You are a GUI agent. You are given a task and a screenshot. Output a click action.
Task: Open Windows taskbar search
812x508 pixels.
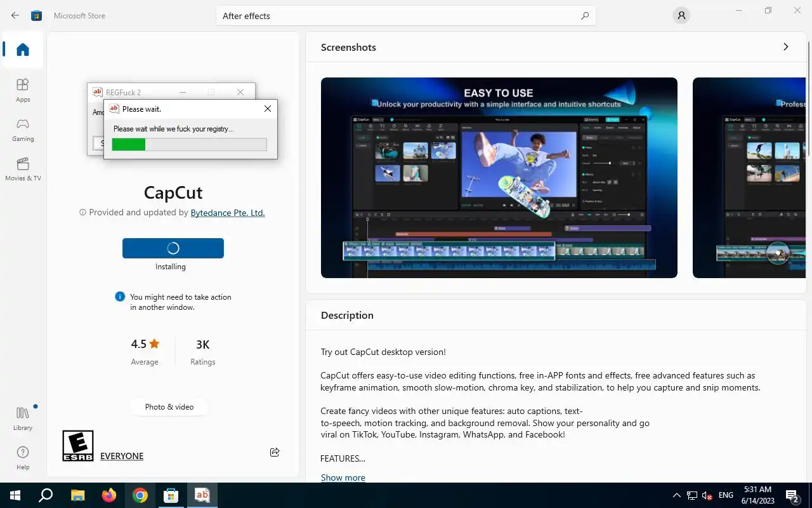click(x=46, y=495)
